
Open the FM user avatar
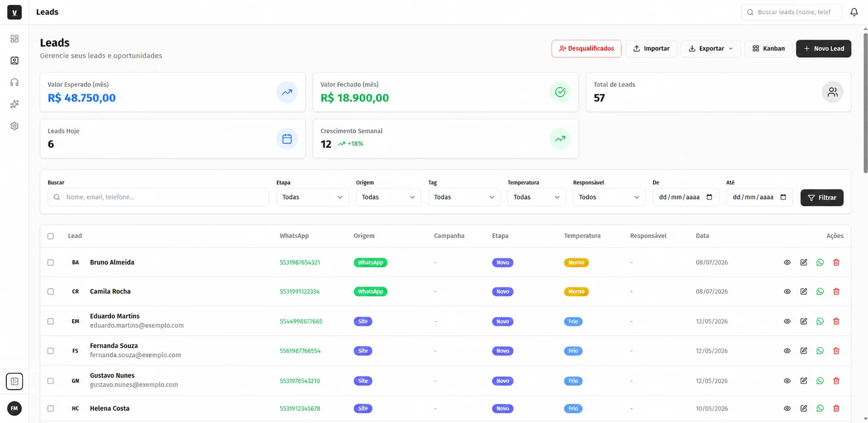click(x=14, y=409)
